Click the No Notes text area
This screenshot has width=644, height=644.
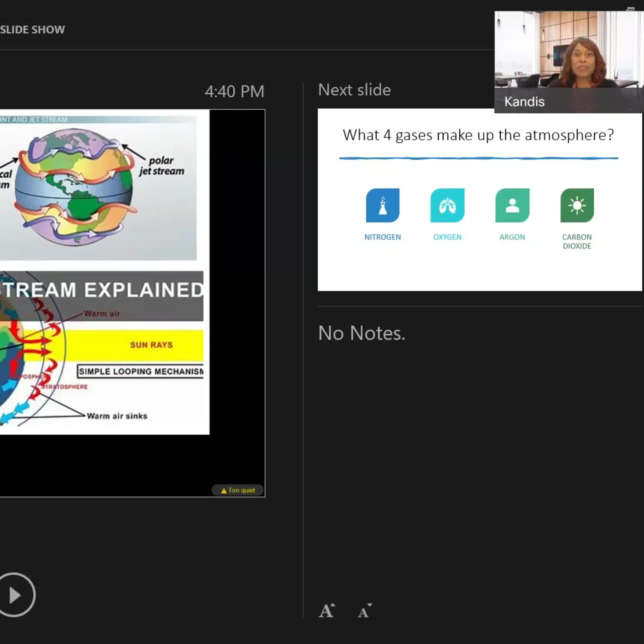[362, 333]
